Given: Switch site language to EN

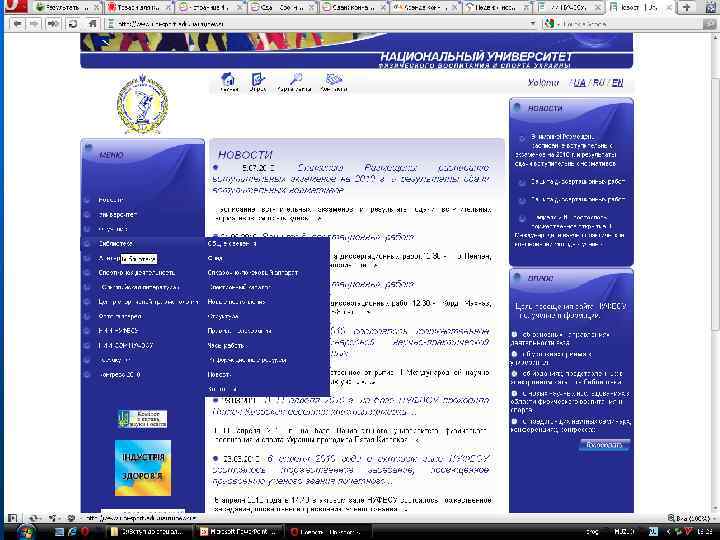Looking at the screenshot, I should 618,83.
